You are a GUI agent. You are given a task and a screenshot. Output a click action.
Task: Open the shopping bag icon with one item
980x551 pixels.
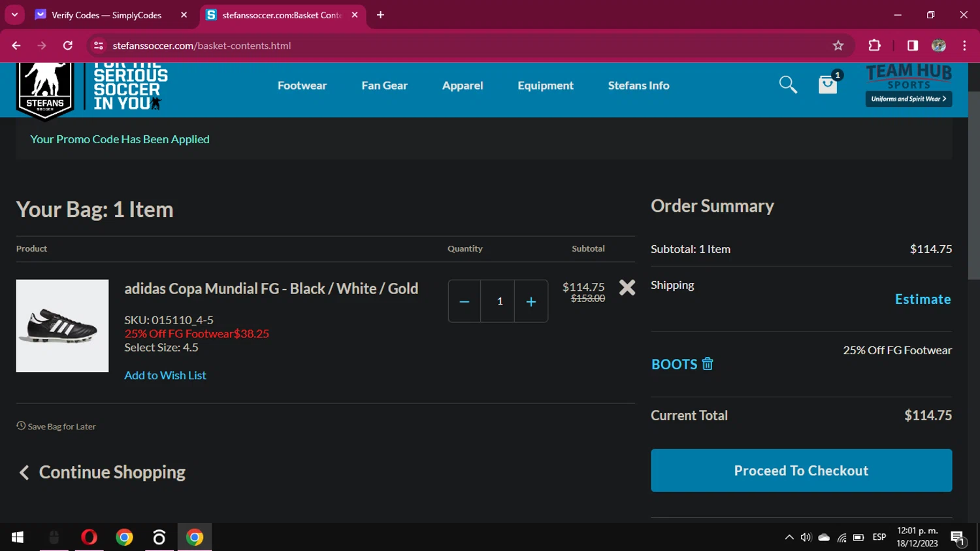828,84
